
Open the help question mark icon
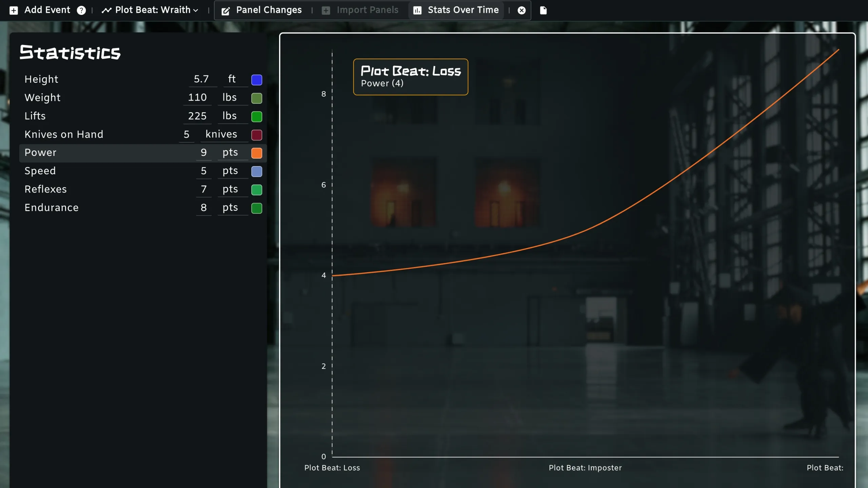(x=81, y=11)
